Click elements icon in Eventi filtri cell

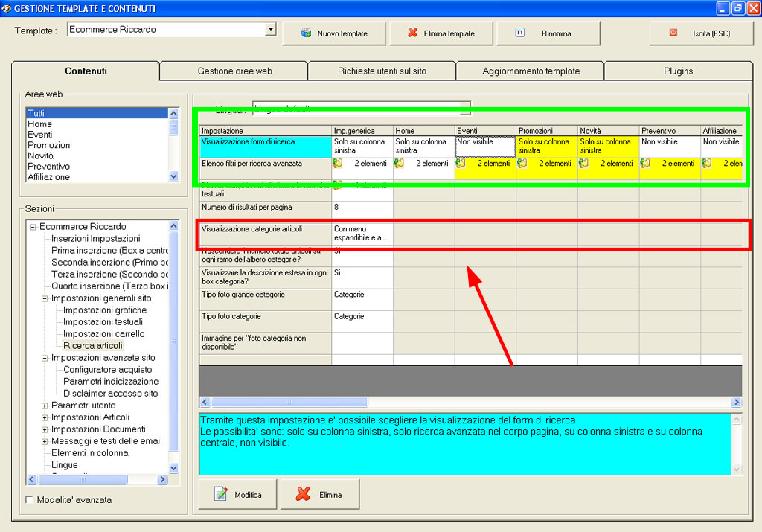click(x=461, y=163)
